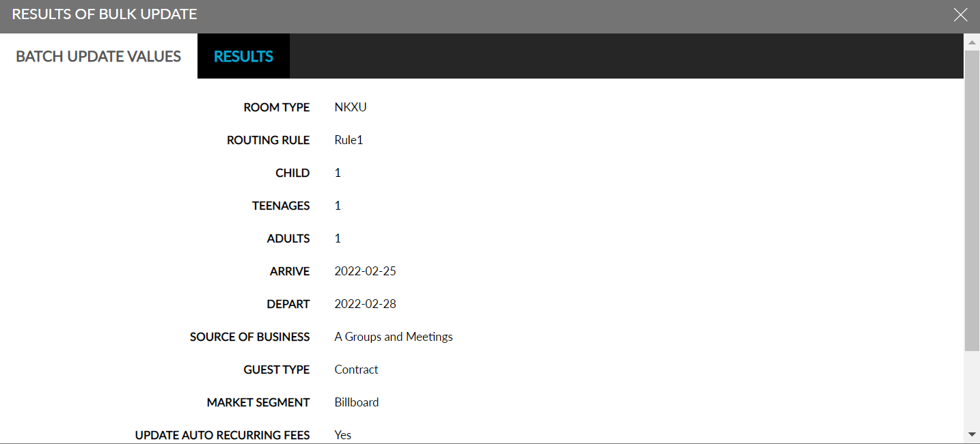Click the scrollbar up arrow
Image resolution: width=980 pixels, height=444 pixels.
pyautogui.click(x=972, y=42)
